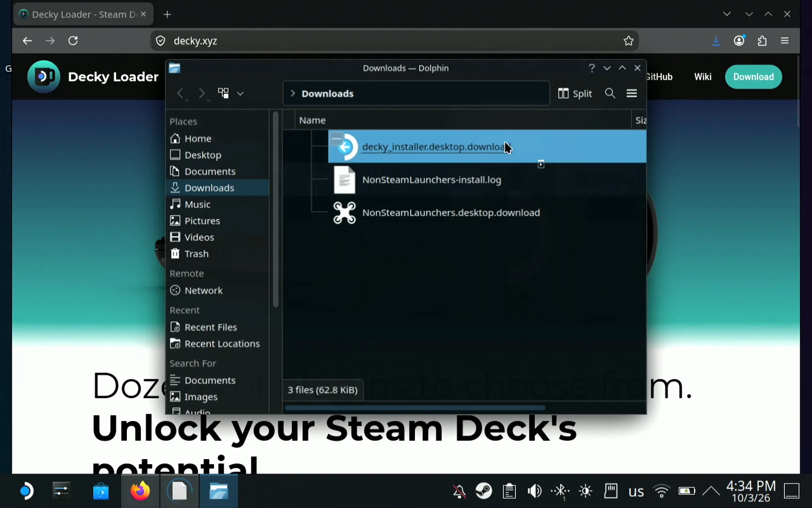
Task: Click decky.xyz address bar
Action: point(395,41)
